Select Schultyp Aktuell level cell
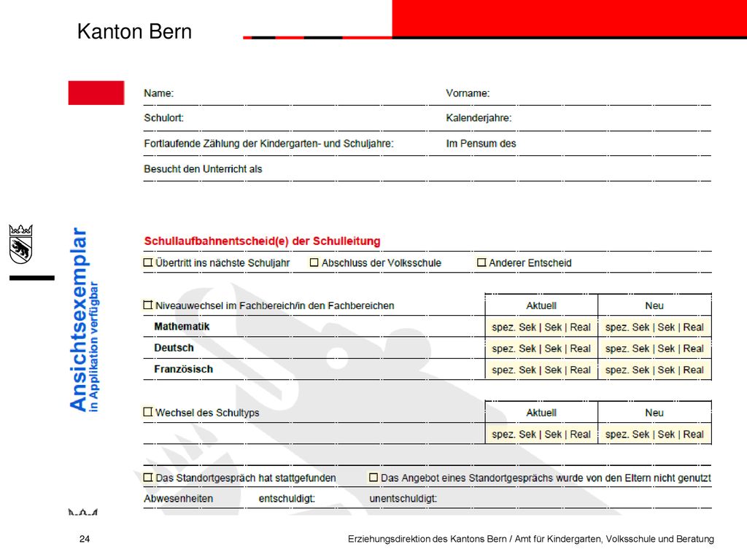747x560 pixels. pyautogui.click(x=541, y=435)
